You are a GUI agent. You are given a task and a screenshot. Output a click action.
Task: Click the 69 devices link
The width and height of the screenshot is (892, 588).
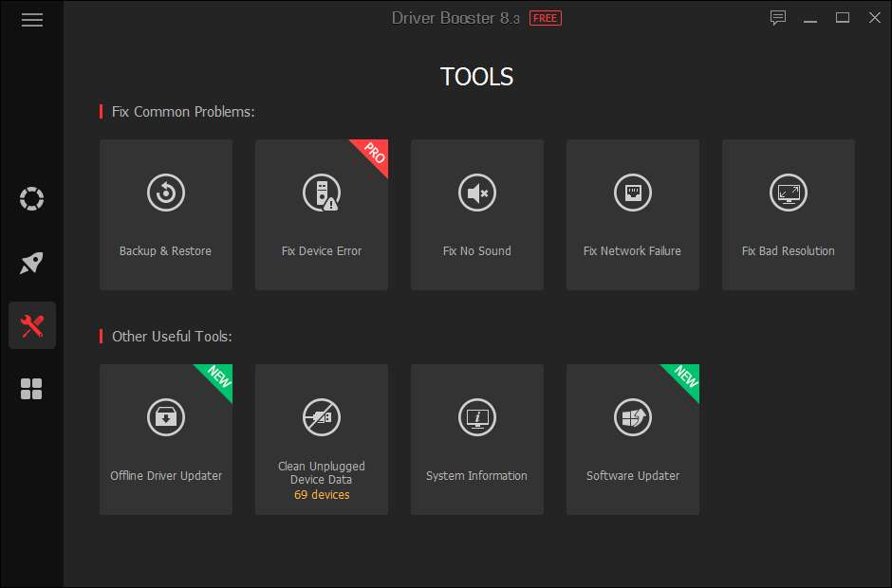point(321,494)
